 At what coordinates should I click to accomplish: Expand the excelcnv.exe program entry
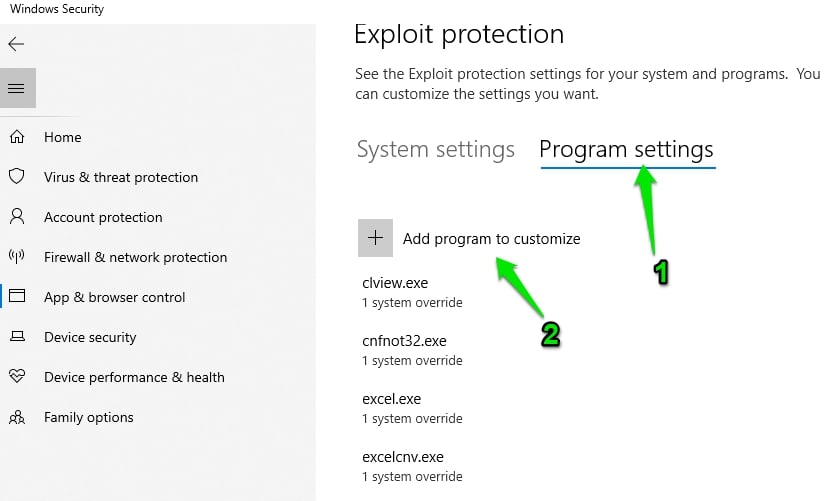coord(413,466)
